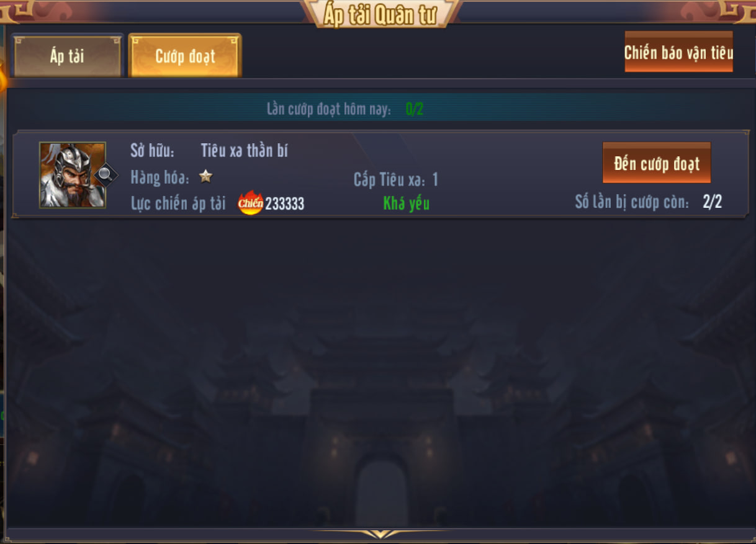The image size is (756, 544).
Task: Switch to the Áp tải tab
Action: (67, 56)
